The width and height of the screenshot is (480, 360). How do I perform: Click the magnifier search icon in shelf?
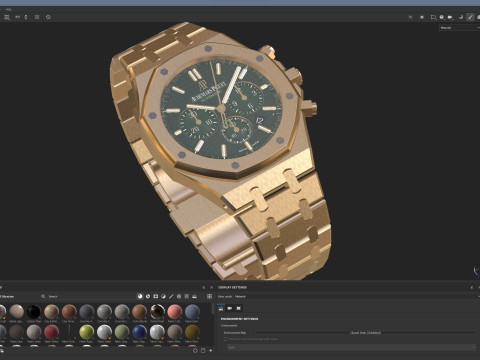[x=43, y=296]
